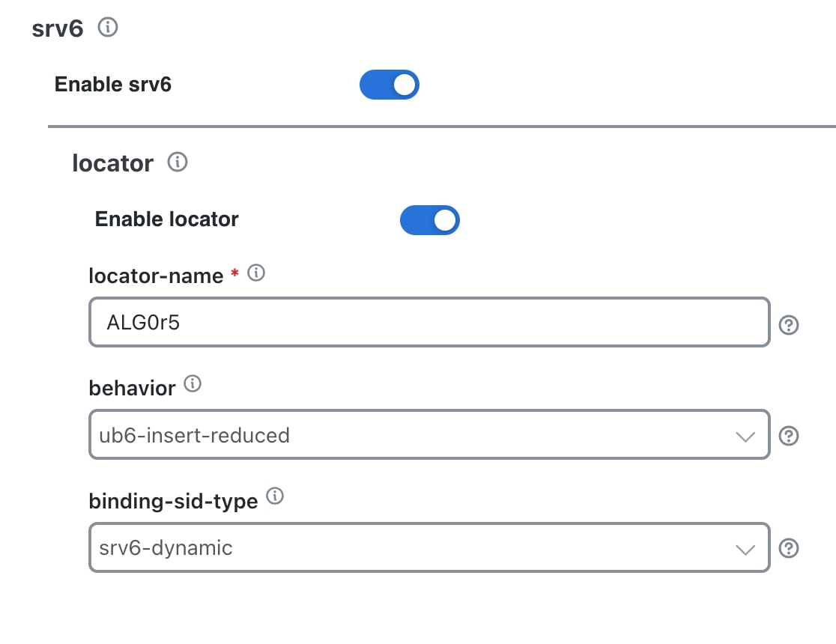This screenshot has width=836, height=644.
Task: Disable the Enable srv6 toggle
Action: point(389,84)
